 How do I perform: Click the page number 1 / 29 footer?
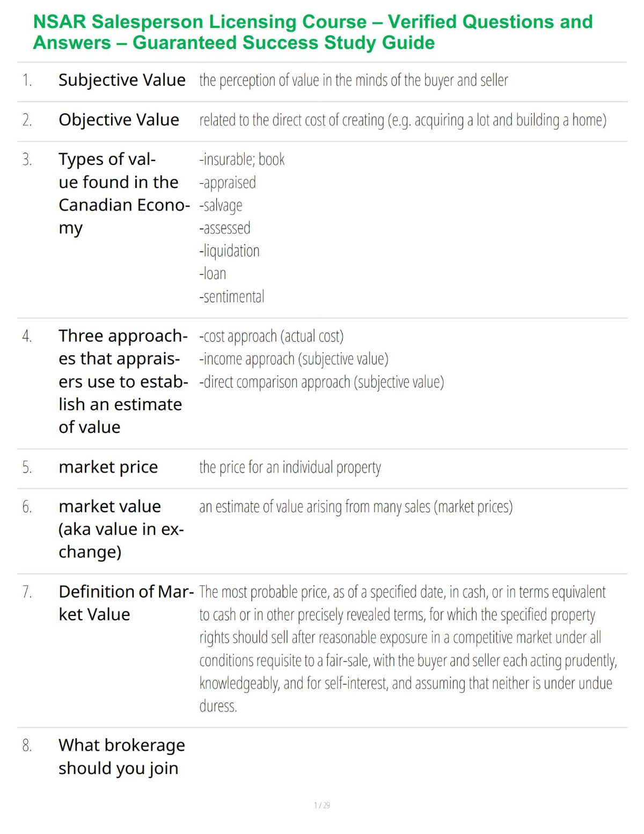click(322, 805)
